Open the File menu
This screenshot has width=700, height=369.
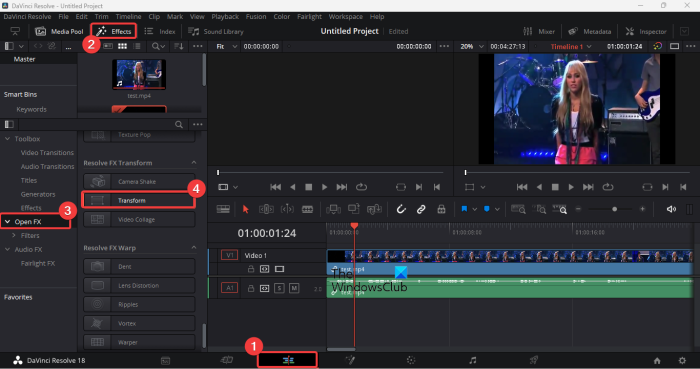(x=63, y=17)
